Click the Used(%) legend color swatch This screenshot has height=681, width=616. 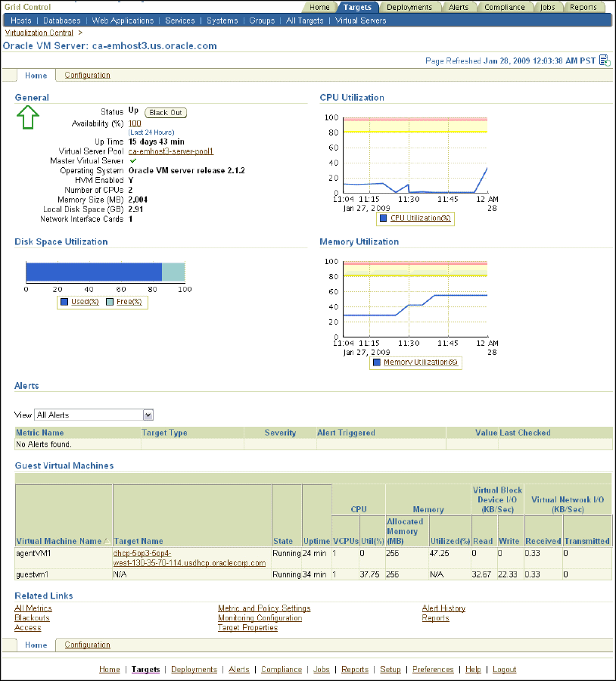[64, 302]
